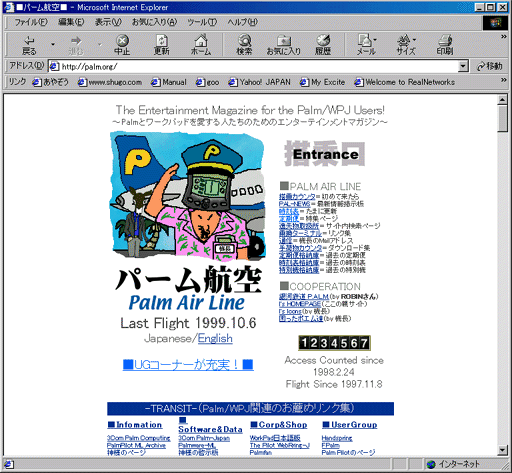This screenshot has width=512, height=473.
Task: Show browsing history with 履歴
Action: click(x=323, y=45)
